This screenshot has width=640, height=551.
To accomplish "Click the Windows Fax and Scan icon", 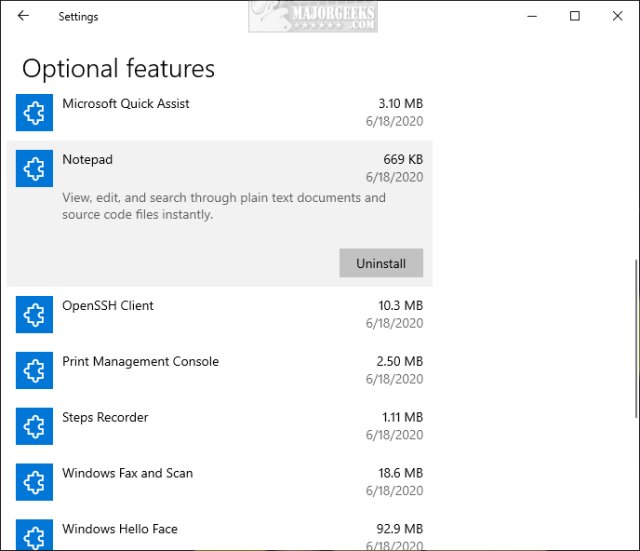I will [34, 483].
